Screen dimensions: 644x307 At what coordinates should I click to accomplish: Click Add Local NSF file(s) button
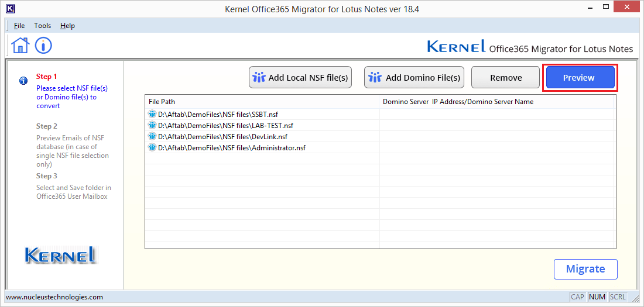[x=300, y=77]
